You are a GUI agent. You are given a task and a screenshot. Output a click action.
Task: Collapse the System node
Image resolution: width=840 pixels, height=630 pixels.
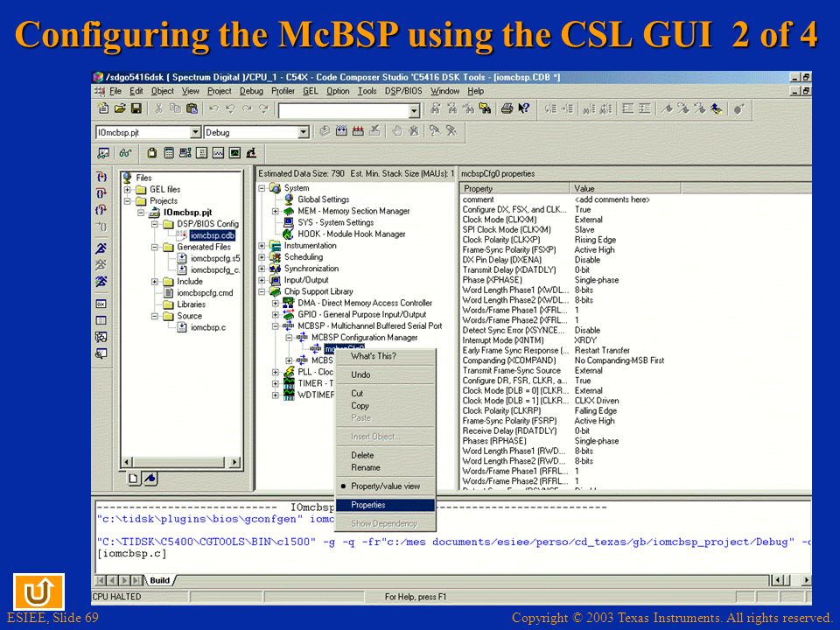click(262, 188)
